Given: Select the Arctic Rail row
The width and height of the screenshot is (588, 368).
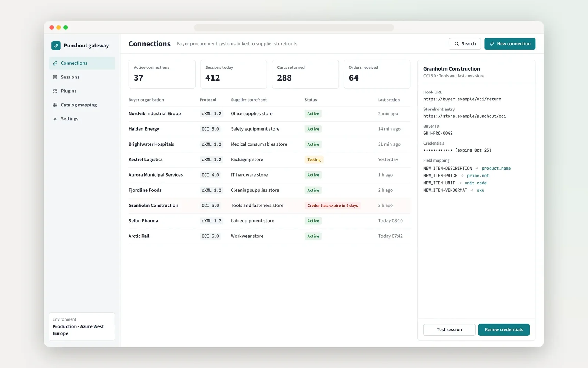Looking at the screenshot, I should [269, 236].
